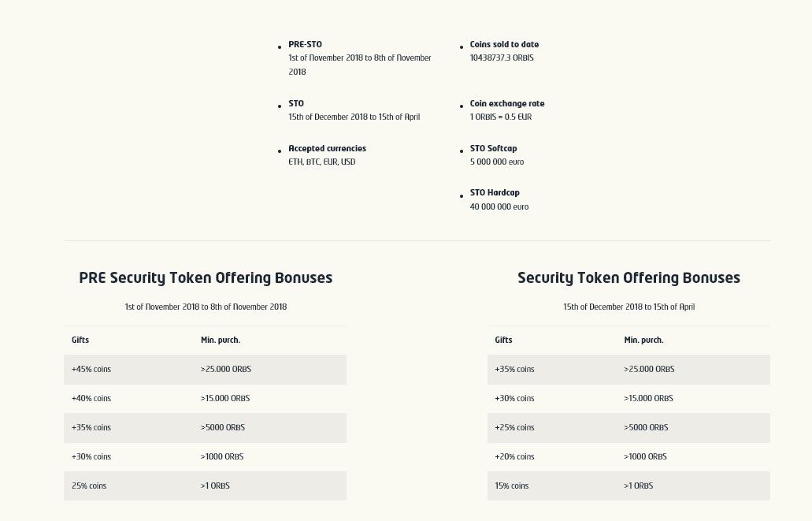Click the '5 000 000 euro' softcap value
This screenshot has height=521, width=812.
[x=496, y=162]
